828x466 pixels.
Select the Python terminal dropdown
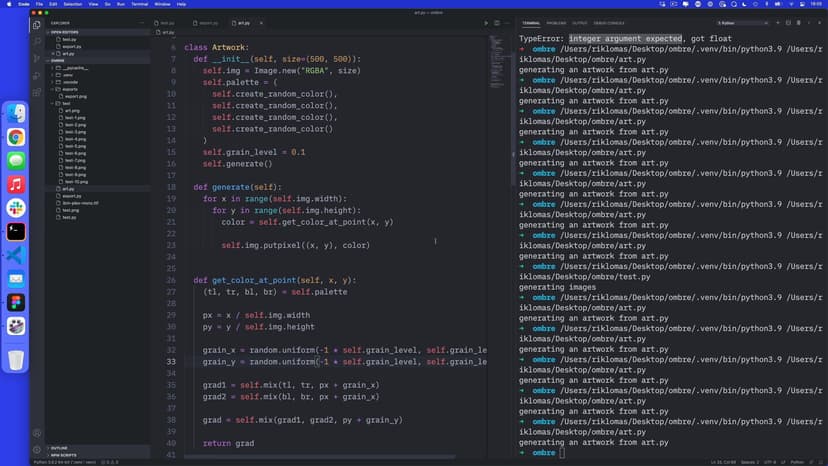click(742, 22)
